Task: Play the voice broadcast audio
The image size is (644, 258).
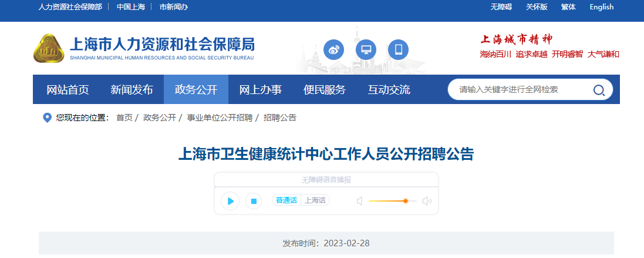Action: click(x=230, y=201)
